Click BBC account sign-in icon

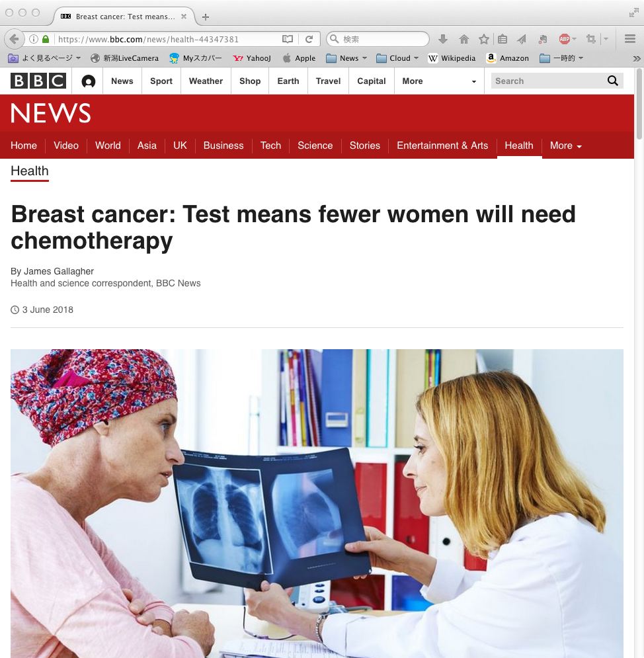[88, 81]
